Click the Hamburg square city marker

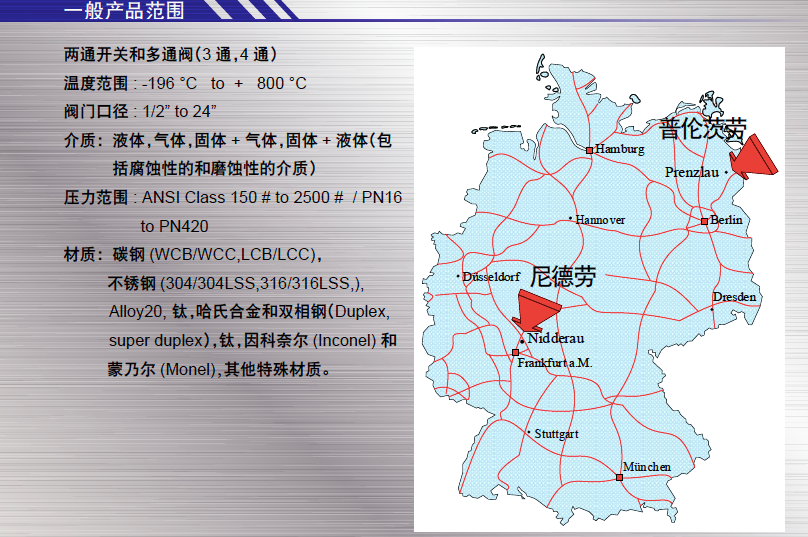coord(590,150)
